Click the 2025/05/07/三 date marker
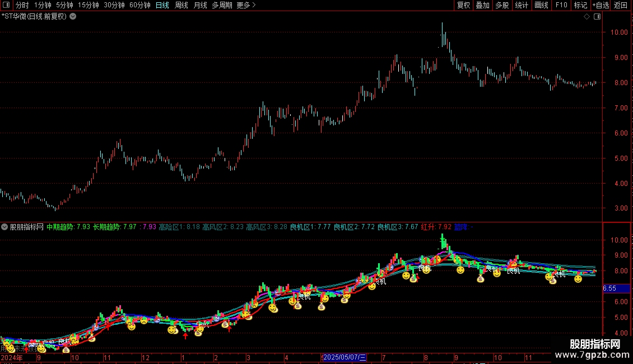This screenshot has height=364, width=633. pyautogui.click(x=345, y=357)
